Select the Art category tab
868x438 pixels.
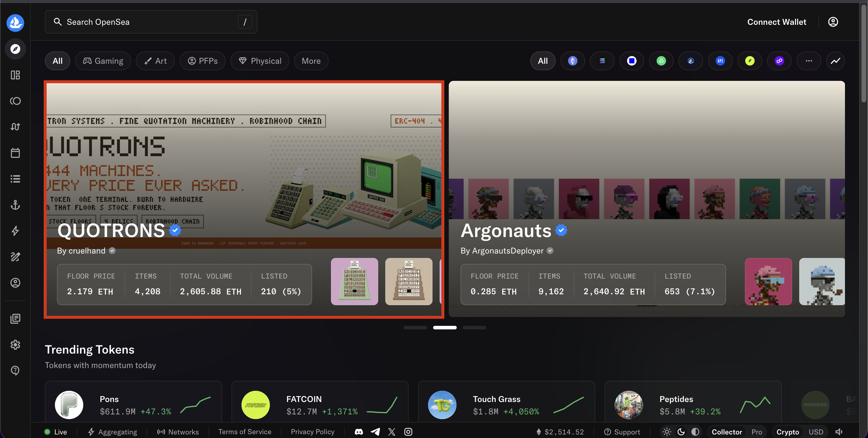pyautogui.click(x=155, y=61)
